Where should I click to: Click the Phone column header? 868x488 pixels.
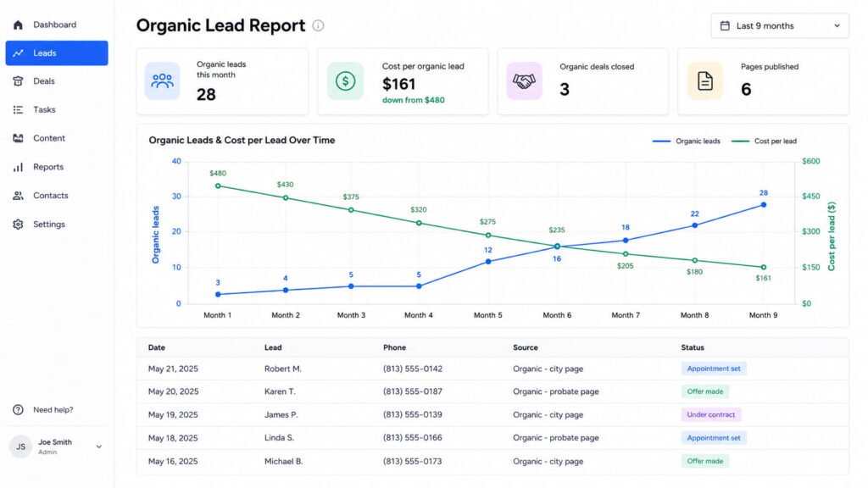(x=395, y=347)
